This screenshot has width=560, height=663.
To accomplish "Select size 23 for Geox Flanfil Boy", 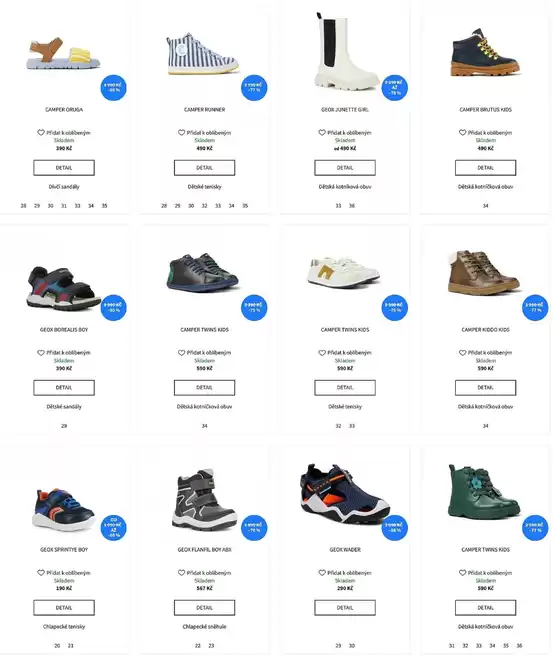I will tap(211, 646).
